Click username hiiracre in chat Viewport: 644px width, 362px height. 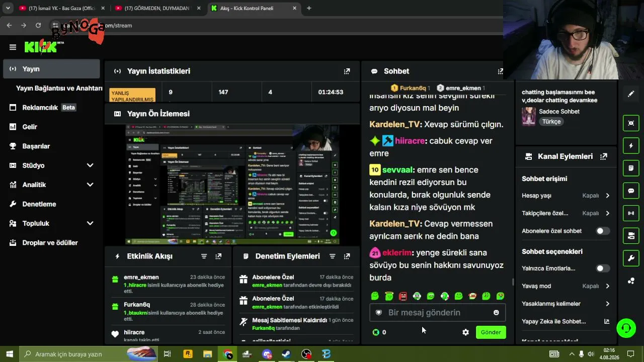point(410,141)
